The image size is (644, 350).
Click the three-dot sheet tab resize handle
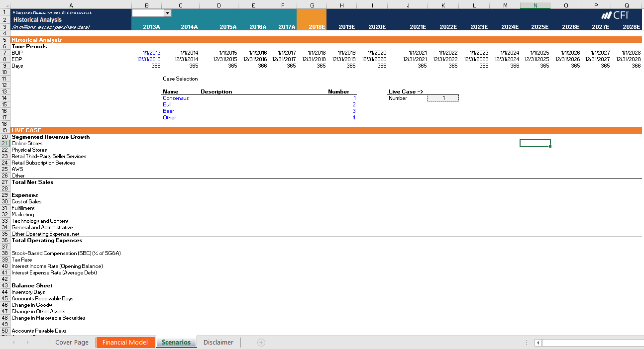click(x=526, y=342)
